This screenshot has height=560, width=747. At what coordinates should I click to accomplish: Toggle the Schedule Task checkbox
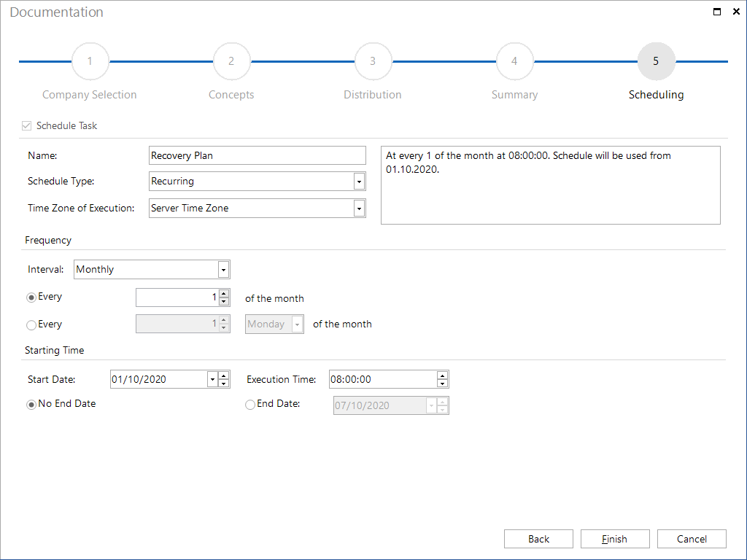(27, 125)
